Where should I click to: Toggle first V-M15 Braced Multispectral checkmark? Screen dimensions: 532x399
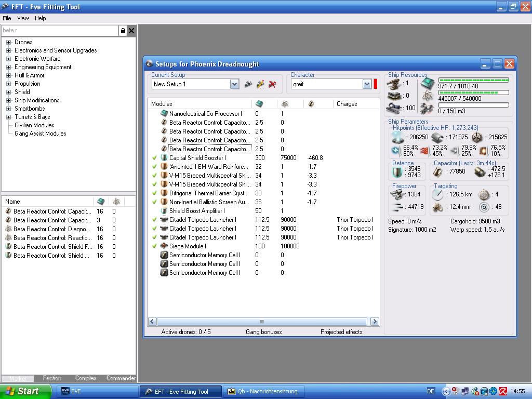(155, 176)
